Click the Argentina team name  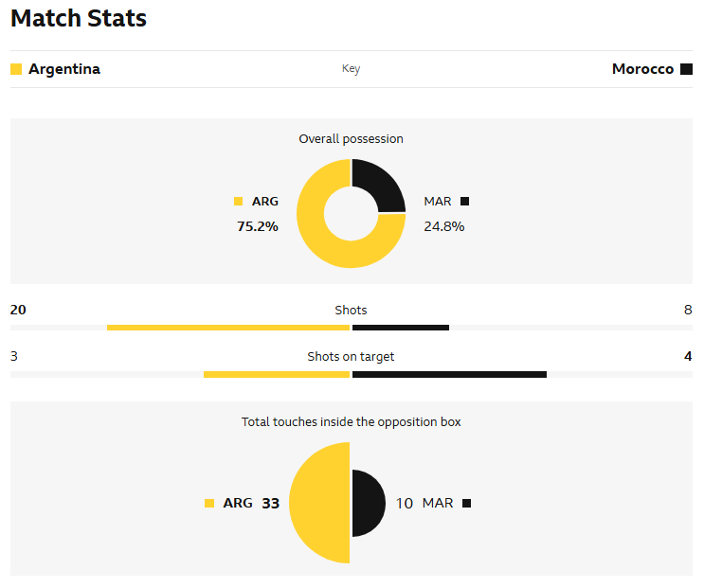pyautogui.click(x=64, y=69)
